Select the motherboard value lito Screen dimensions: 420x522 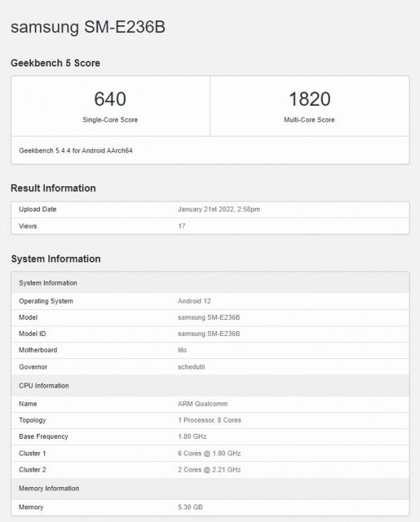pyautogui.click(x=182, y=350)
